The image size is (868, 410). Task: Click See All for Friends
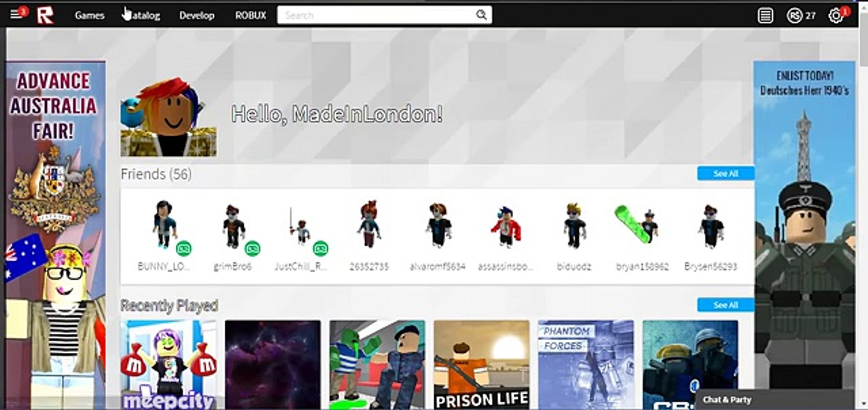(725, 173)
